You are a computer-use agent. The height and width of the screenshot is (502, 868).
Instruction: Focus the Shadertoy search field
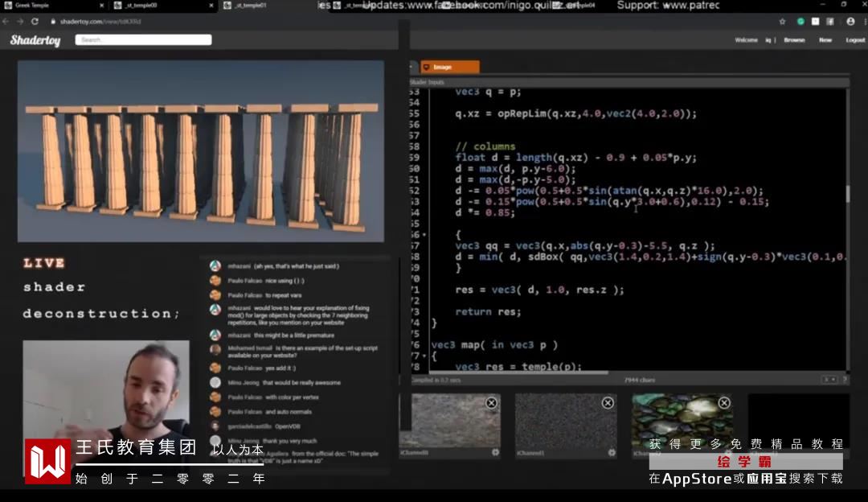[x=143, y=40]
